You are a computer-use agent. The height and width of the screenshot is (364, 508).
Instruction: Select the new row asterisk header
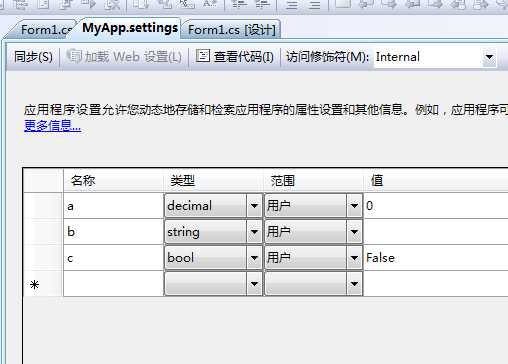click(43, 284)
